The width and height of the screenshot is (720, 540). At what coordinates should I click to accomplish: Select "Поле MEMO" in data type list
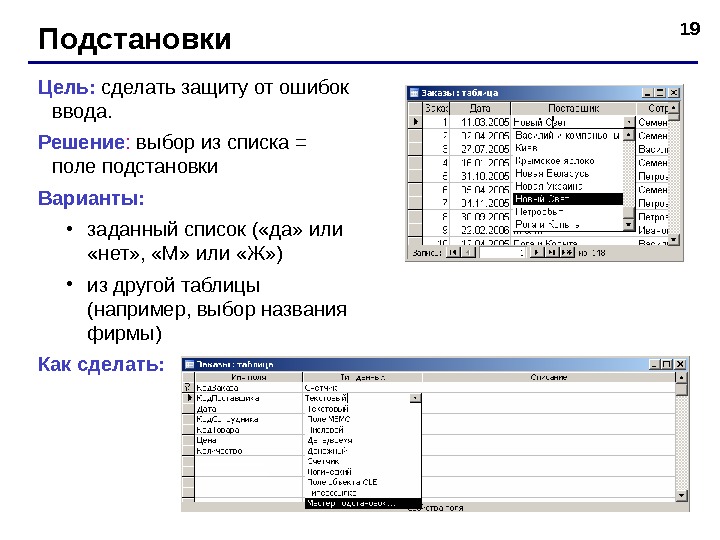click(363, 419)
